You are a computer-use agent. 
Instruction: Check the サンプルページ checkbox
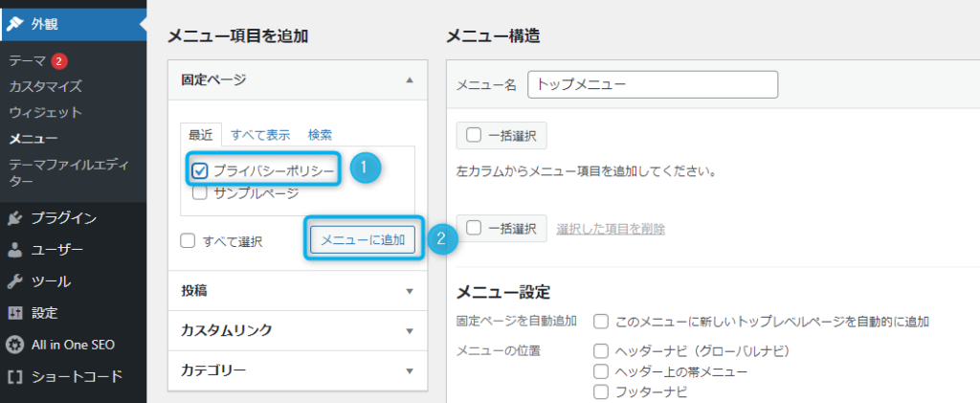(x=200, y=193)
